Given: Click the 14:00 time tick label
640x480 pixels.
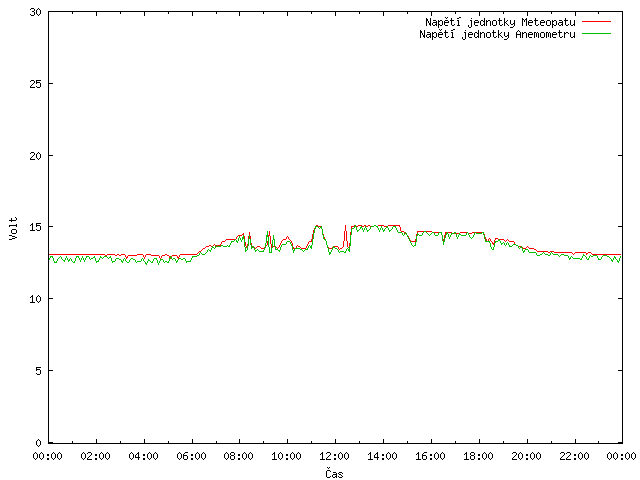Looking at the screenshot, I should pyautogui.click(x=382, y=456).
